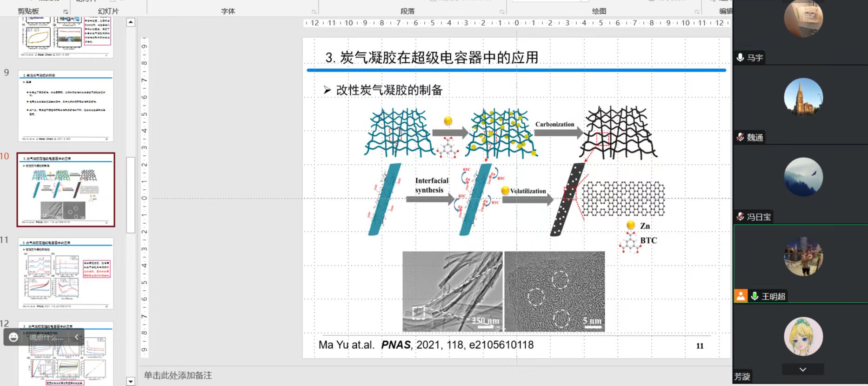Screen dimensions: 868x386
Task: Select slide 11 thumbnail
Action: coord(66,273)
